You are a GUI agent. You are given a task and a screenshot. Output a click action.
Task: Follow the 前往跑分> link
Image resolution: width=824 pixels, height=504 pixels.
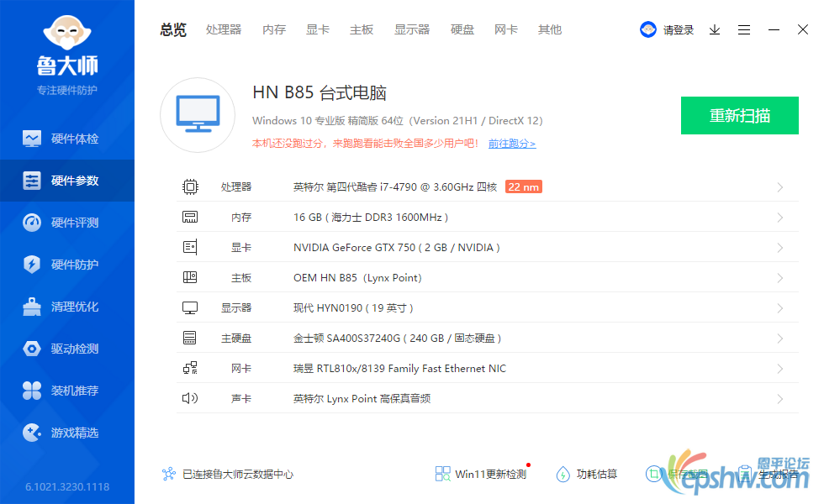[512, 144]
